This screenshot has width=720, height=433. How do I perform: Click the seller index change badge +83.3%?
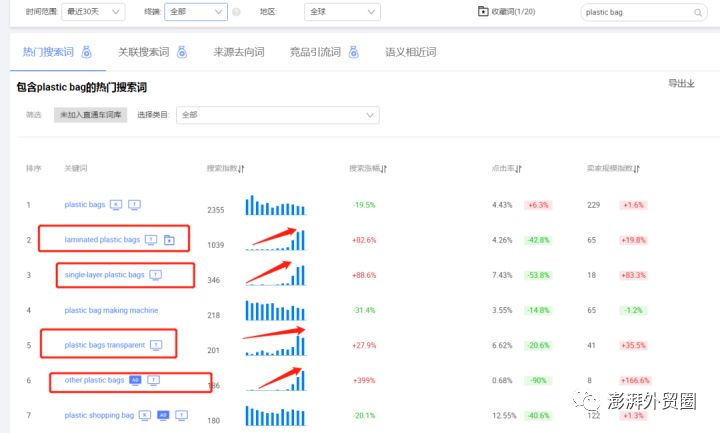click(633, 276)
